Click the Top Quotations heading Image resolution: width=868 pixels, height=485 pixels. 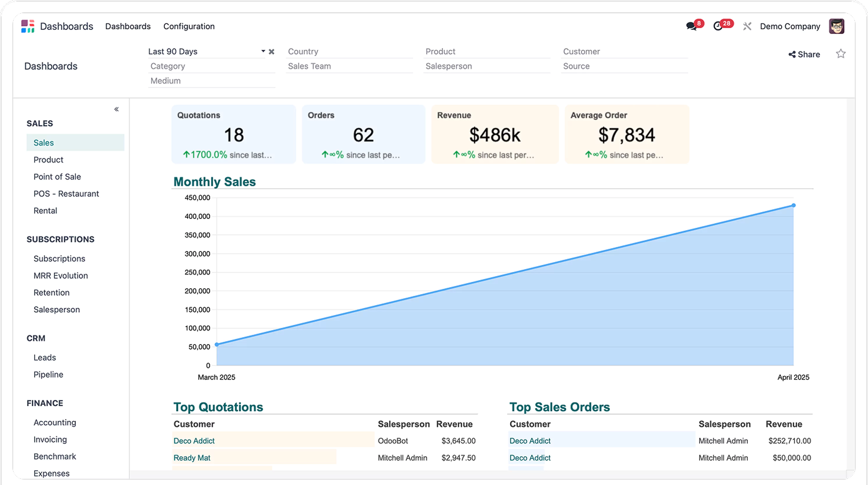tap(218, 407)
